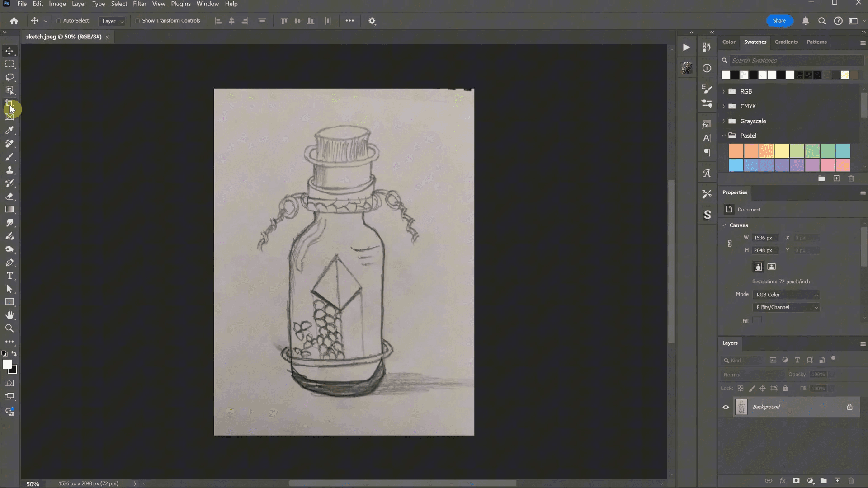Select the Eraser tool

coord(9,197)
